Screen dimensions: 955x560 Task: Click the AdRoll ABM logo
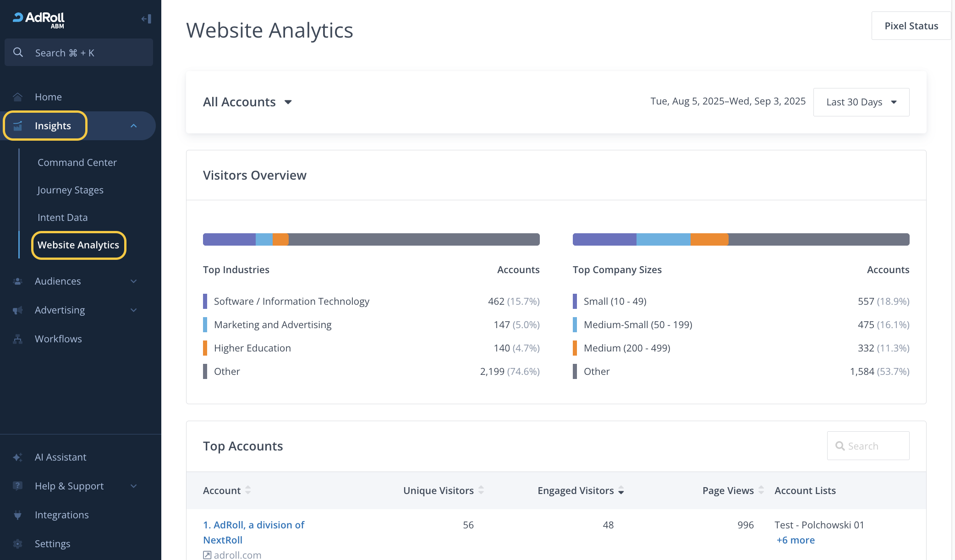coord(39,20)
